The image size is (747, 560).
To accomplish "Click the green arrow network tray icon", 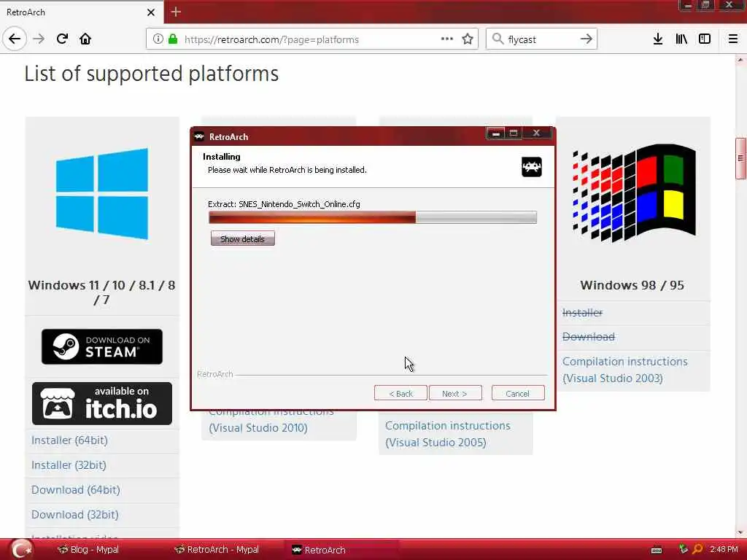I will (x=684, y=549).
